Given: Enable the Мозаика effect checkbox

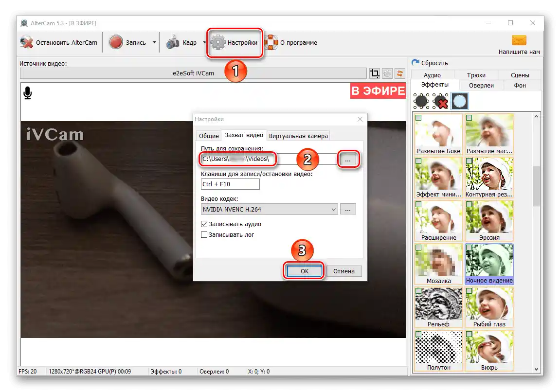Looking at the screenshot, I should [x=418, y=248].
